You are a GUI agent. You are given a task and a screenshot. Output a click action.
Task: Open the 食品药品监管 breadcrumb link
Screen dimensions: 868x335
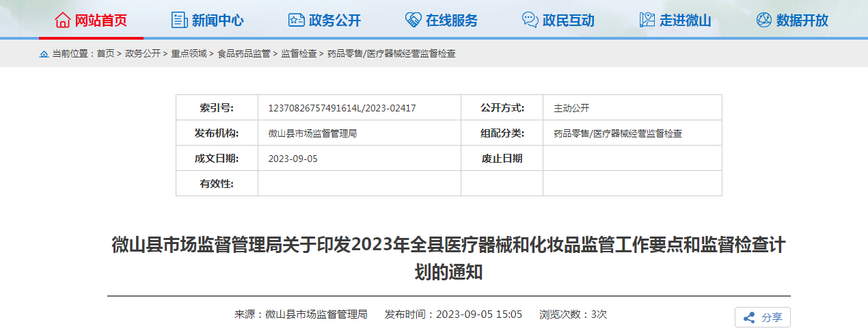tap(244, 54)
